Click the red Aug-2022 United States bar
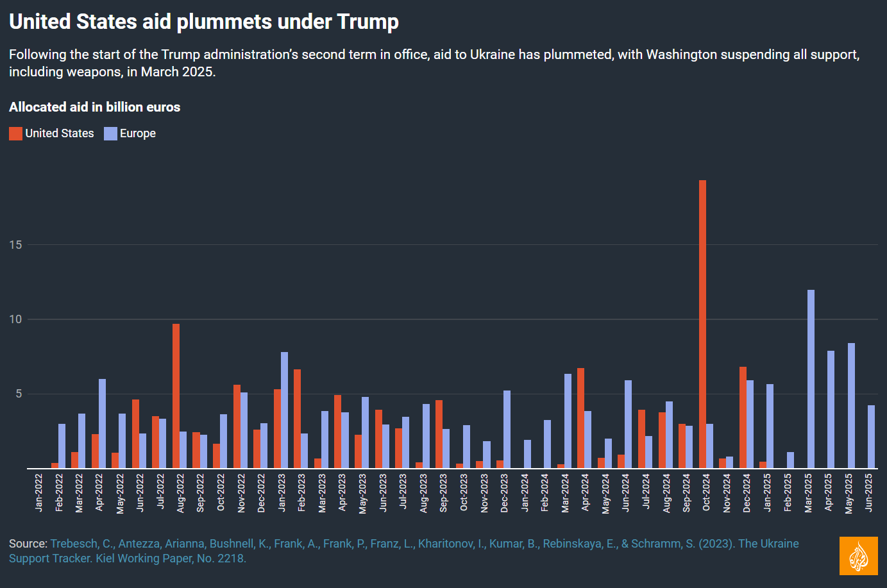The width and height of the screenshot is (887, 588). click(176, 396)
